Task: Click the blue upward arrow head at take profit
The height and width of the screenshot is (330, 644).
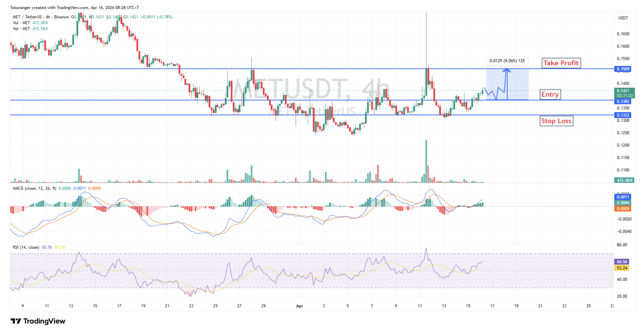Action: coord(507,70)
